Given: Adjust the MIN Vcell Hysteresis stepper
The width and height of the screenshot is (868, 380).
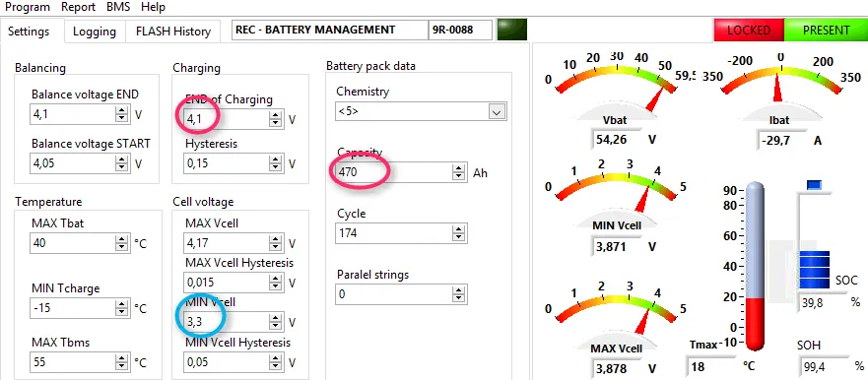Looking at the screenshot, I should tap(276, 362).
